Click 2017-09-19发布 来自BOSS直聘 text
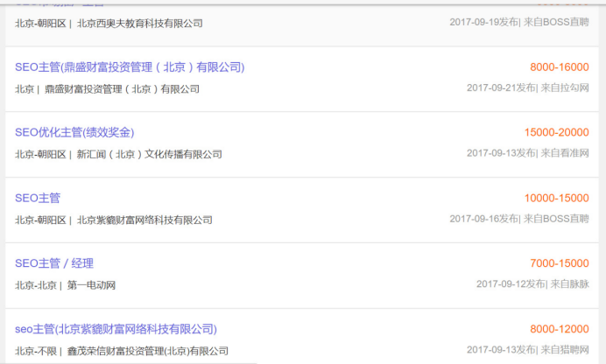Viewport: 606px width, 364px height. 519,22
